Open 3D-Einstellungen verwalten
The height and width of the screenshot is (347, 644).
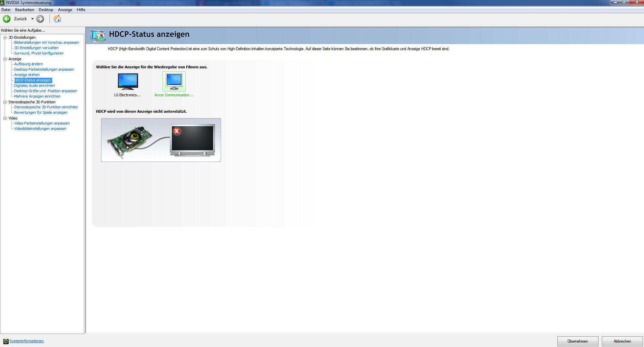[x=36, y=48]
